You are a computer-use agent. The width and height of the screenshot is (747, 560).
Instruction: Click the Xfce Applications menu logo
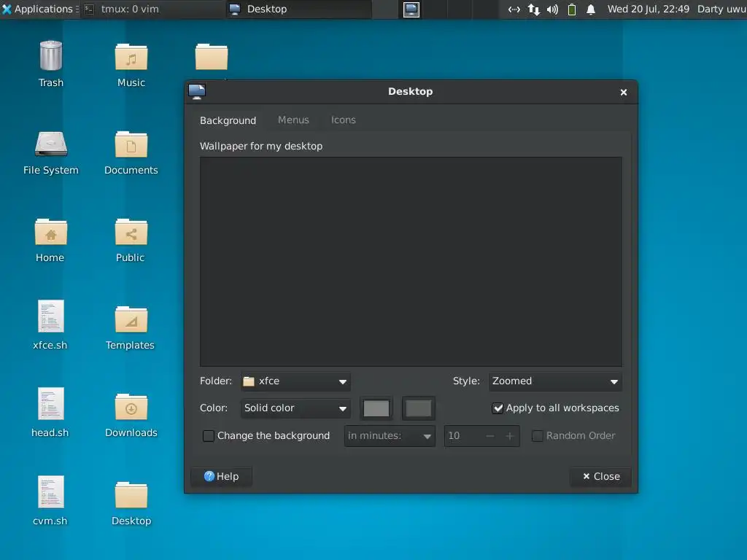(x=7, y=9)
